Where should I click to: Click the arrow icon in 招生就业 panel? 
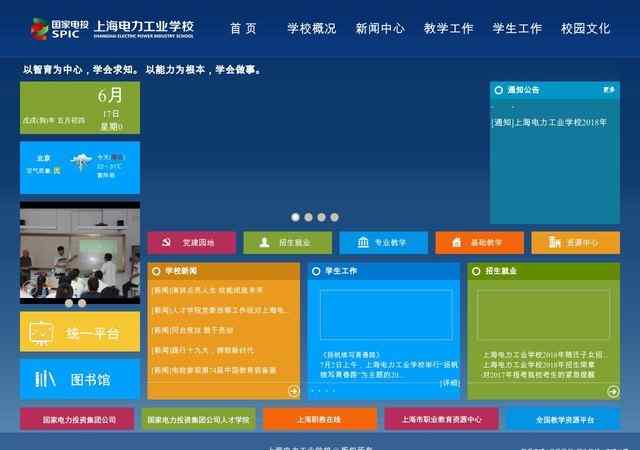point(613,392)
